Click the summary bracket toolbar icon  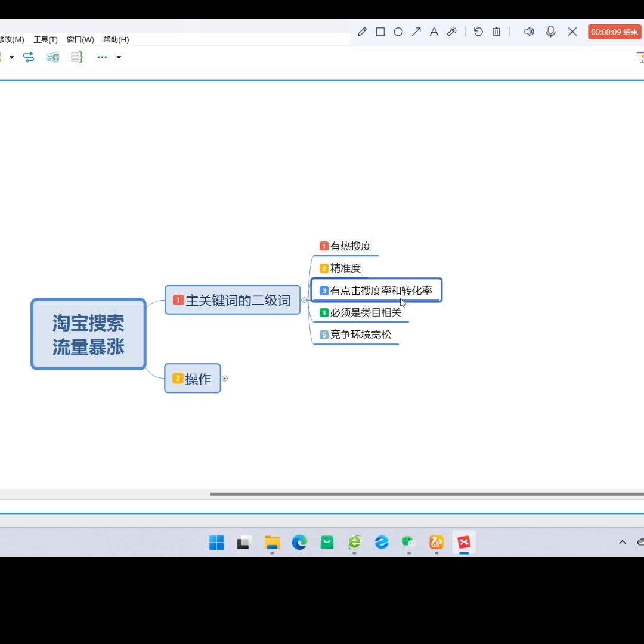tap(77, 57)
